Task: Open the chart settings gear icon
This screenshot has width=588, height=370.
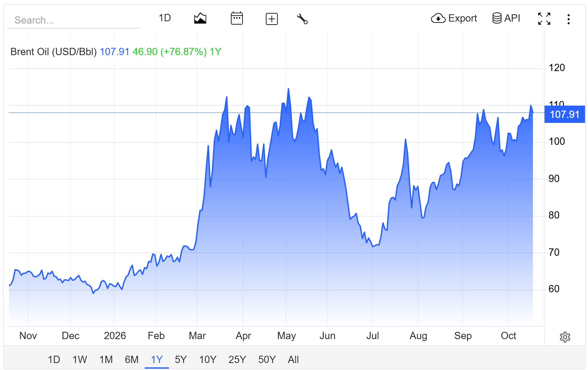Action: (565, 337)
